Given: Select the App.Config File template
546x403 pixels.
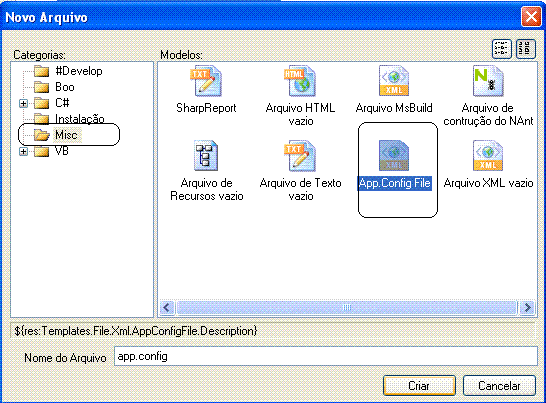Looking at the screenshot, I should click(x=394, y=156).
